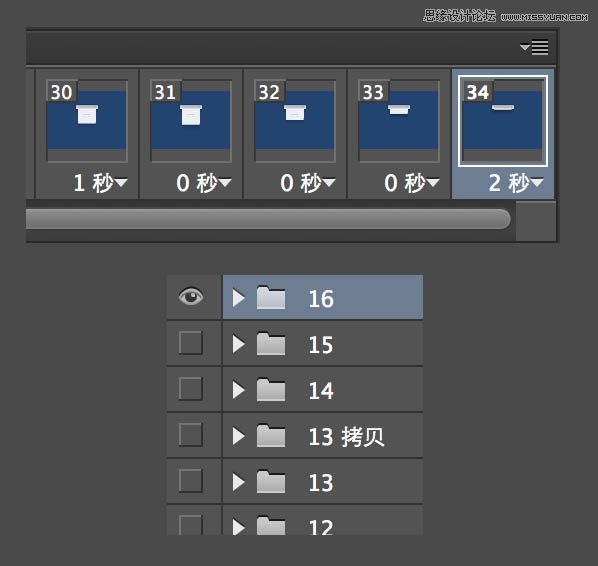This screenshot has width=598, height=566.
Task: Click folder icon of group 13 拷贝
Action: (271, 435)
